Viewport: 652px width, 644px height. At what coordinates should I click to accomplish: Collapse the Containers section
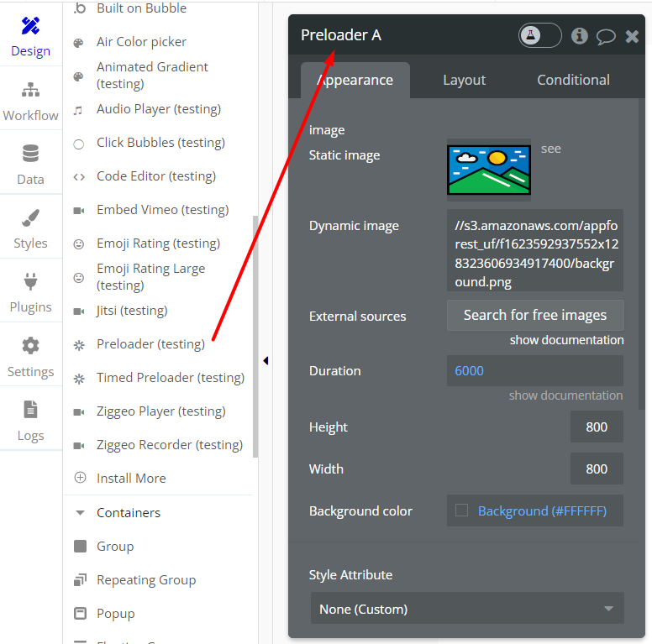coord(81,512)
